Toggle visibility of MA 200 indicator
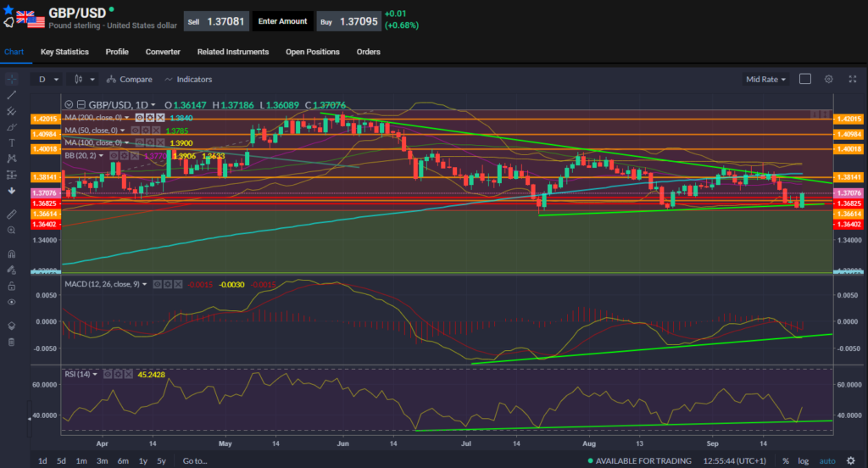868x468 pixels. pos(138,118)
